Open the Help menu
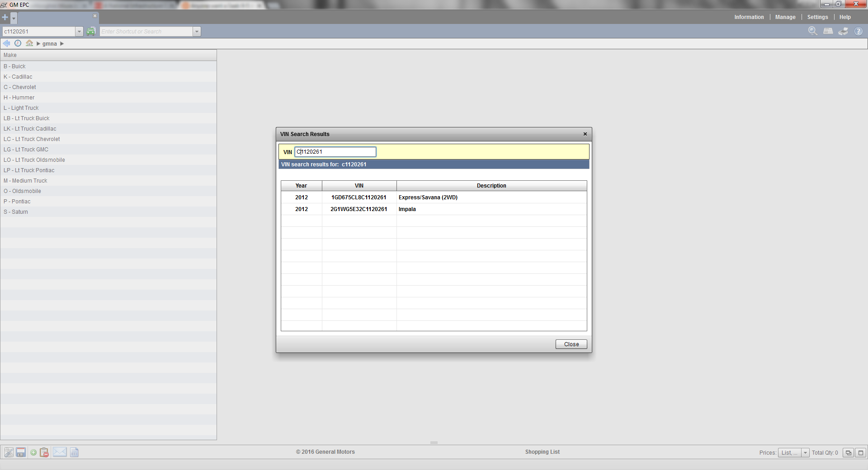868x470 pixels. coord(845,17)
